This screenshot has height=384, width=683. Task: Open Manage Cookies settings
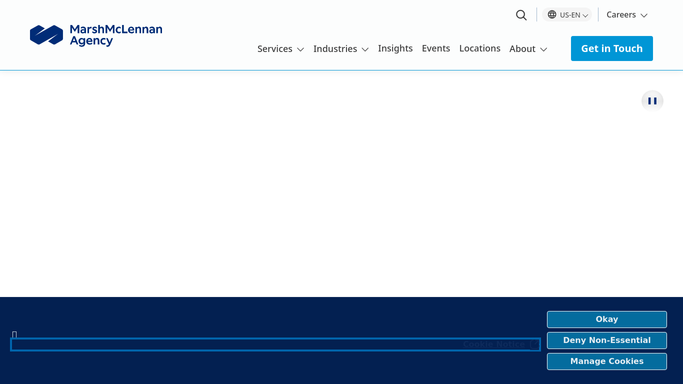coord(607,361)
